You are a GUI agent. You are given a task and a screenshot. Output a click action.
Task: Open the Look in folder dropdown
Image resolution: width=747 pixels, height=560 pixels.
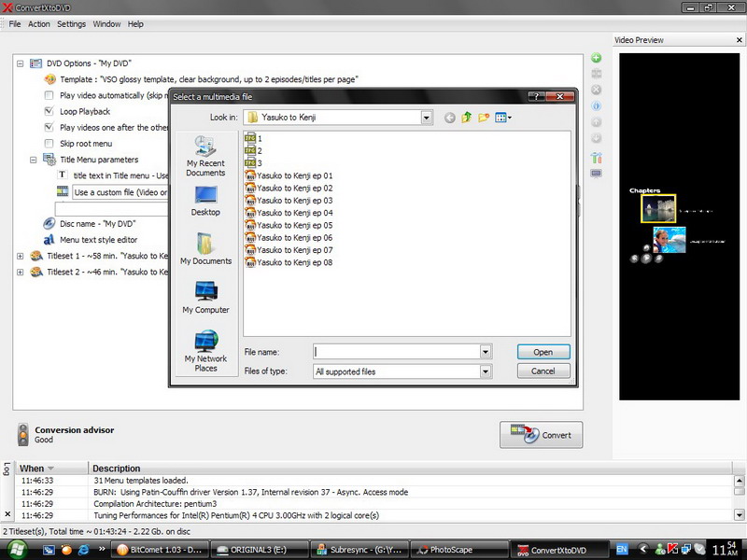coord(427,118)
